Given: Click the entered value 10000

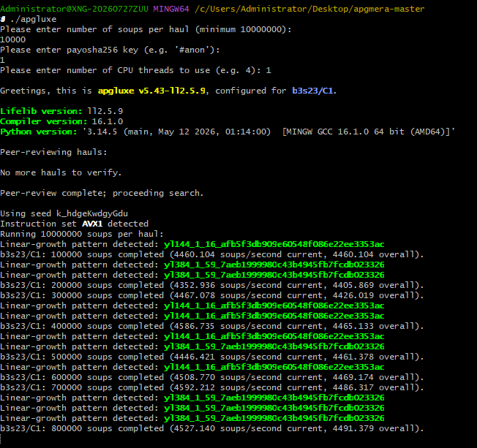Looking at the screenshot, I should (x=12, y=39).
